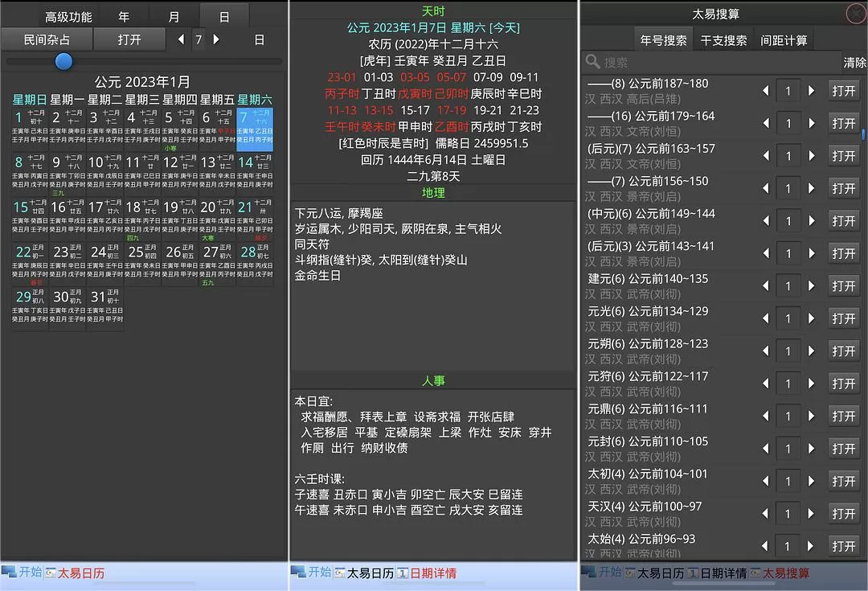Open the 间距计算 tab

[x=783, y=39]
